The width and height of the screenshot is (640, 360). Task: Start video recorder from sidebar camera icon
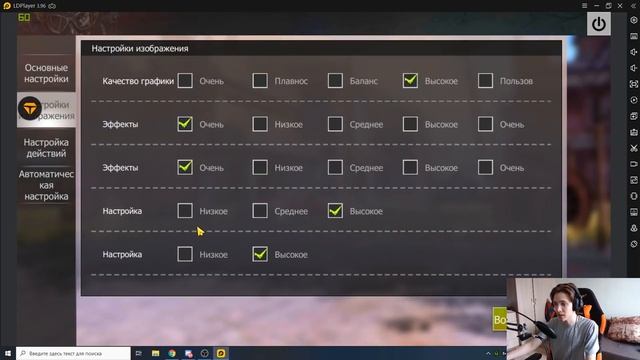(633, 164)
